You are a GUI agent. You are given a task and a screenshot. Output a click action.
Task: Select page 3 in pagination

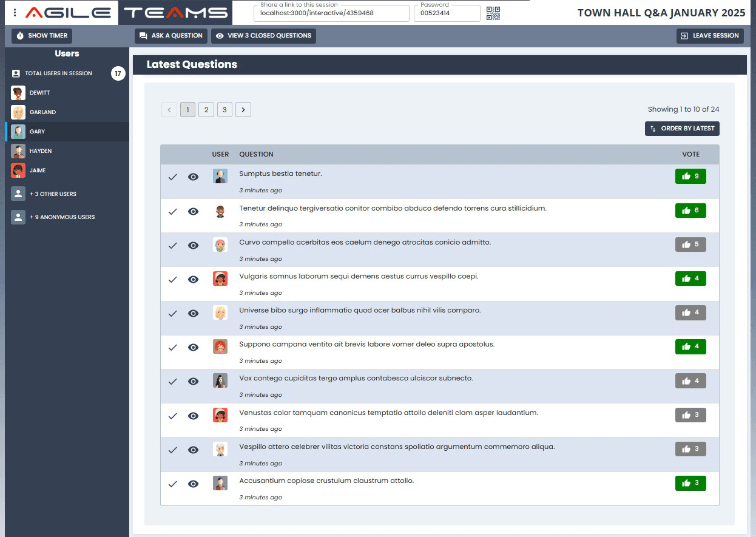point(224,110)
